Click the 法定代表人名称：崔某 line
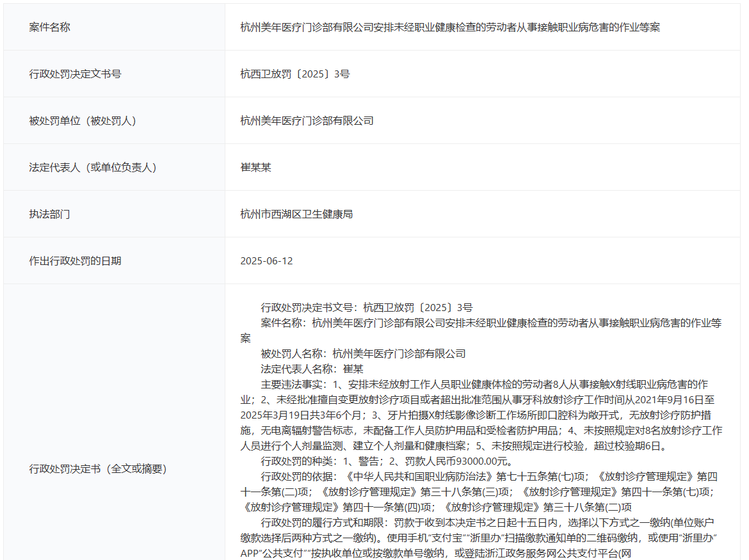 [312, 369]
